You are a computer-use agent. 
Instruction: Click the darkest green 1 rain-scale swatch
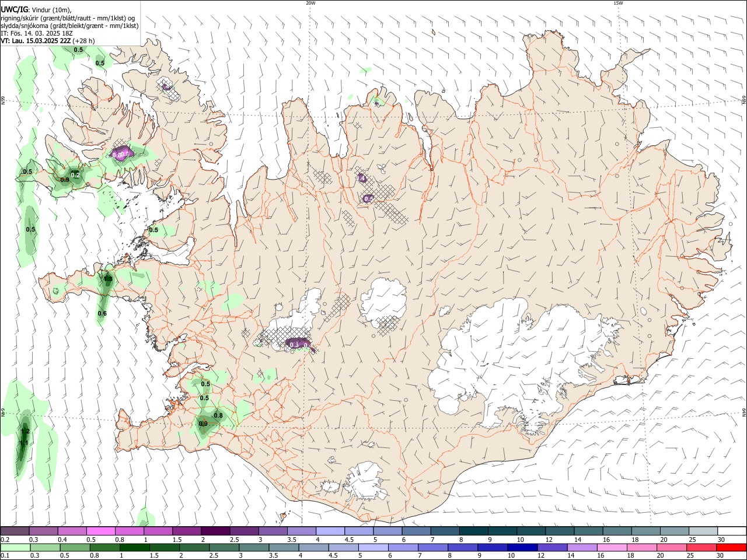[x=134, y=547]
